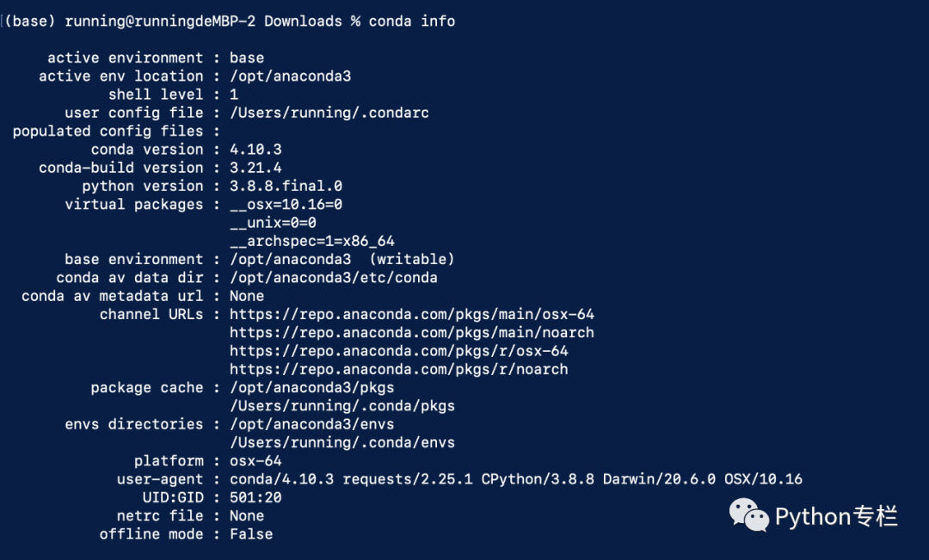929x560 pixels.
Task: Open the repo.anaconda.com pkgs/r/noarch URL
Action: click(x=398, y=369)
